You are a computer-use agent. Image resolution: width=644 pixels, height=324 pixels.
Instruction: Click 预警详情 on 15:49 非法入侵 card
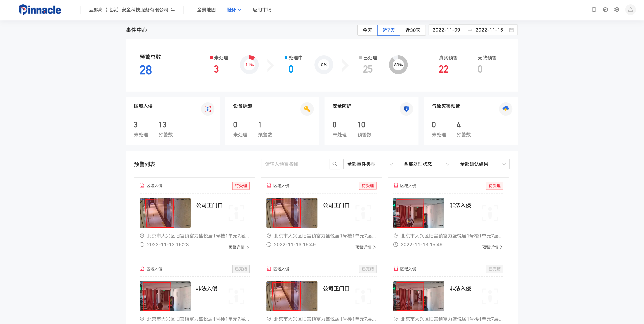click(x=492, y=247)
